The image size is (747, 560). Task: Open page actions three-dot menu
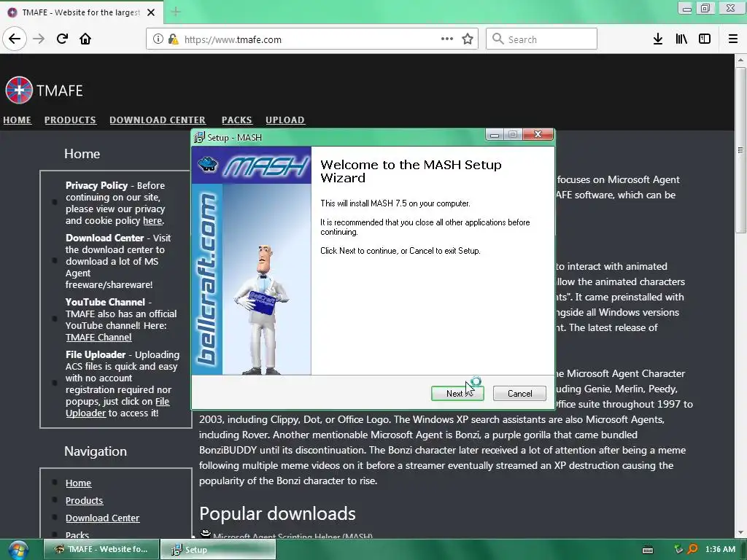click(447, 39)
